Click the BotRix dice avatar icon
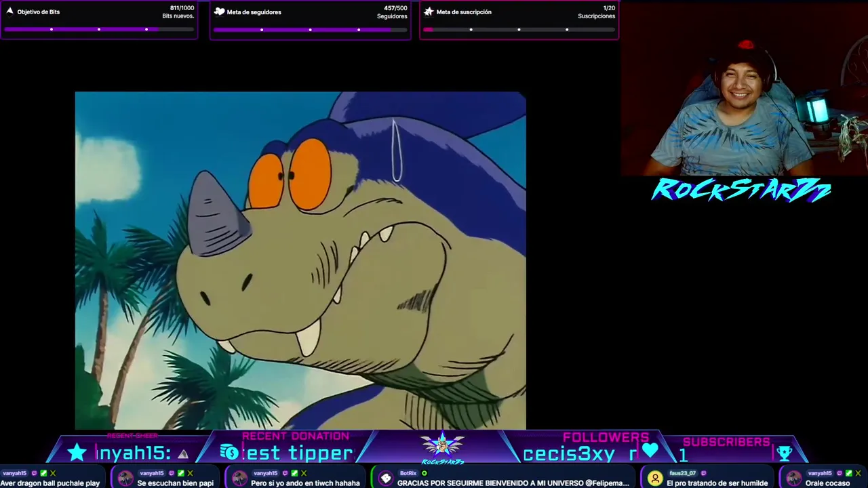Screen dimensions: 868x488 point(386,479)
